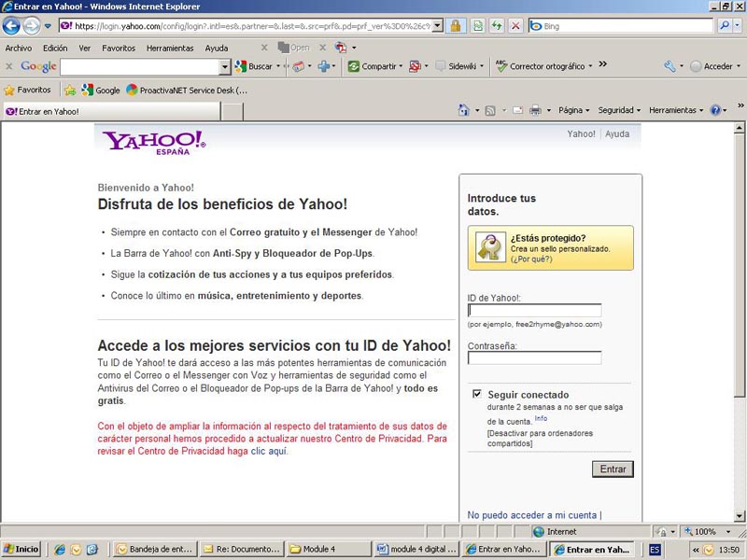This screenshot has width=747, height=560.
Task: Click the Forward navigation arrow
Action: coord(32,26)
